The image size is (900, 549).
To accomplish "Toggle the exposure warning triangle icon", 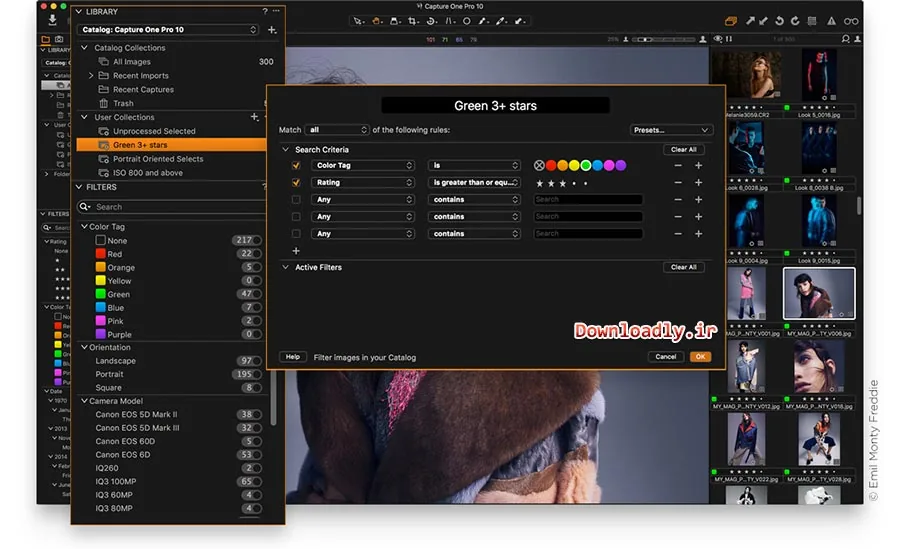I will tap(831, 21).
